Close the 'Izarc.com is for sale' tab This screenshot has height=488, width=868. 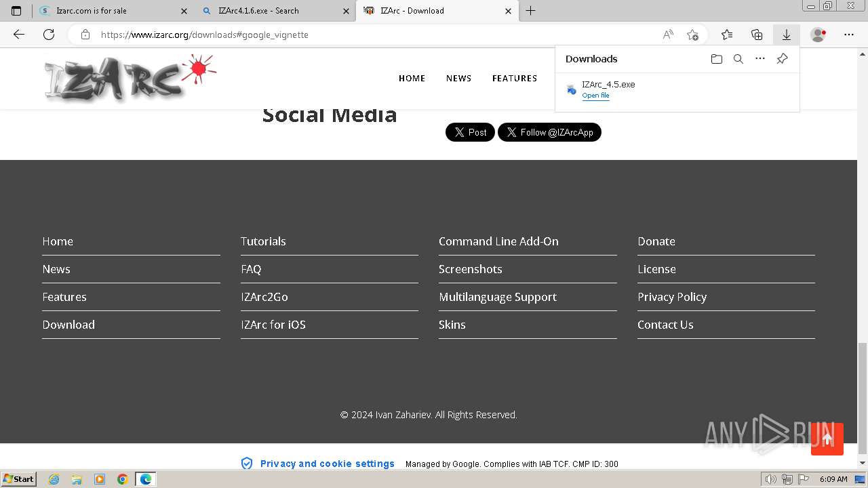point(184,11)
